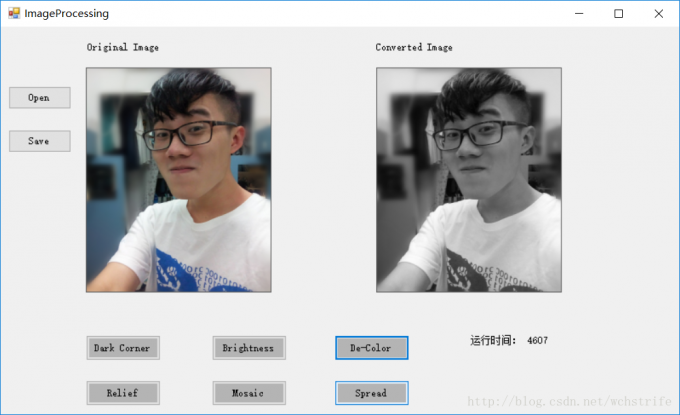This screenshot has height=415, width=680.
Task: Maximize the ImageProcessing window
Action: coord(618,13)
